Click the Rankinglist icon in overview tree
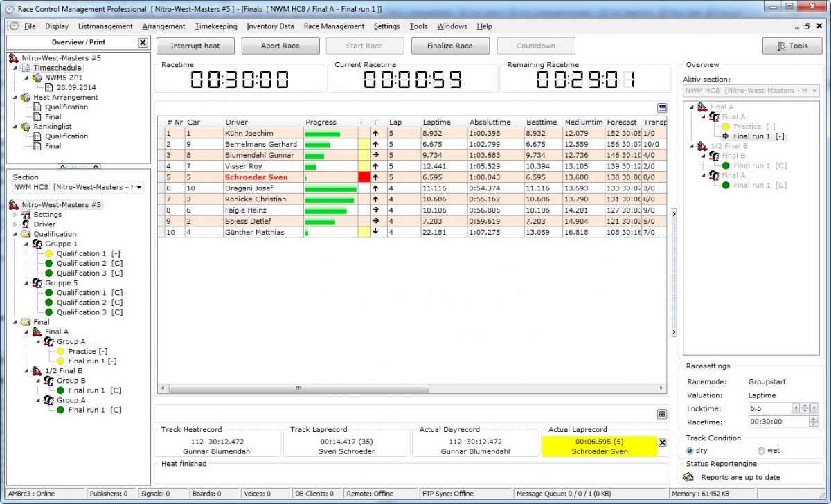 point(26,127)
